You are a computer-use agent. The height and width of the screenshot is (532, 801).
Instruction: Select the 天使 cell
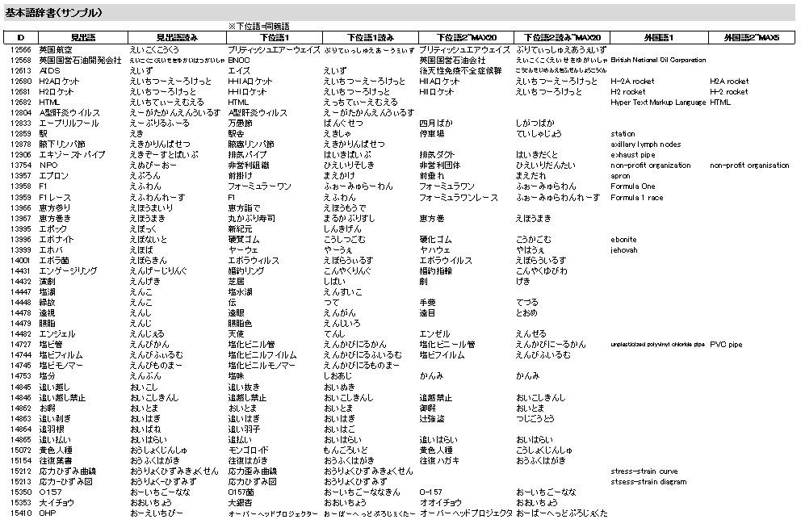coord(237,334)
